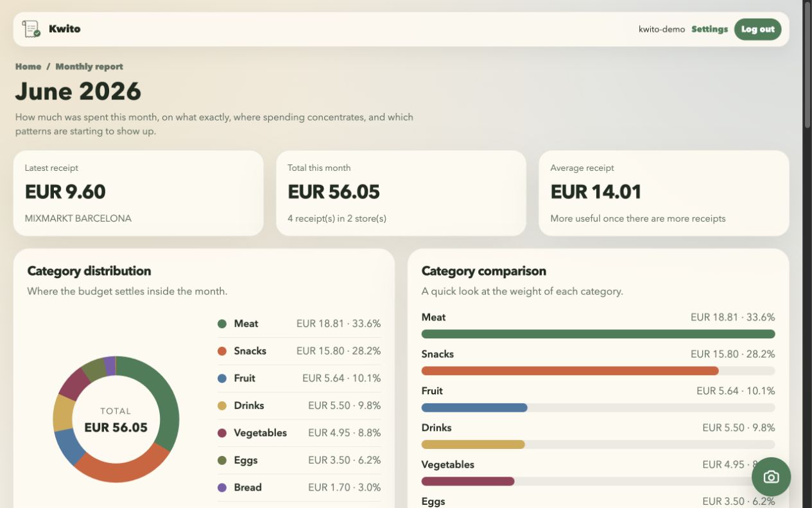Image resolution: width=812 pixels, height=508 pixels.
Task: Click the Snacks label in Category comparison
Action: 437,354
